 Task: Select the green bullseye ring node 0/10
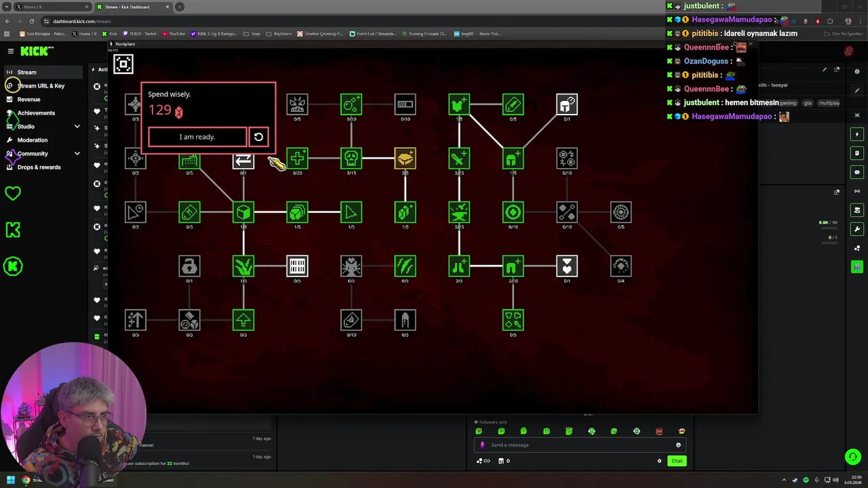coord(513,212)
